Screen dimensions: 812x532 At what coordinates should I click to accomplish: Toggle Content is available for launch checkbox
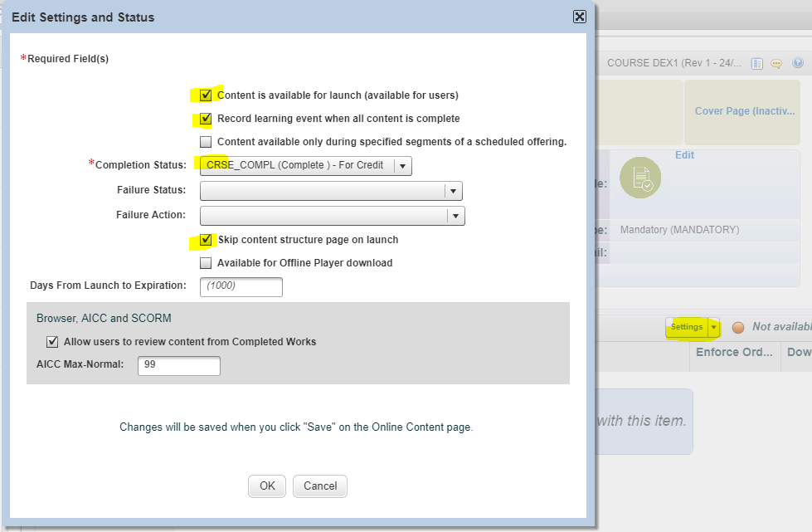[206, 95]
